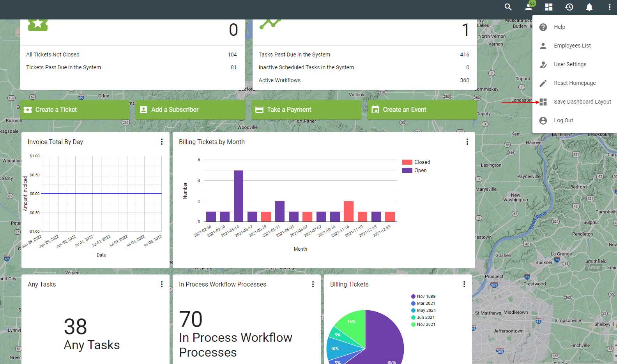Click the Employees List person icon
This screenshot has width=617, height=364.
[543, 46]
